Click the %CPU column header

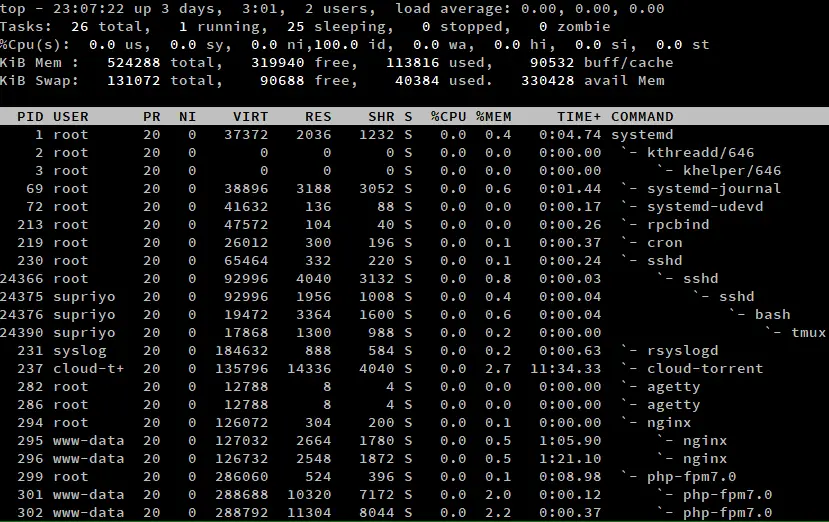pos(448,116)
